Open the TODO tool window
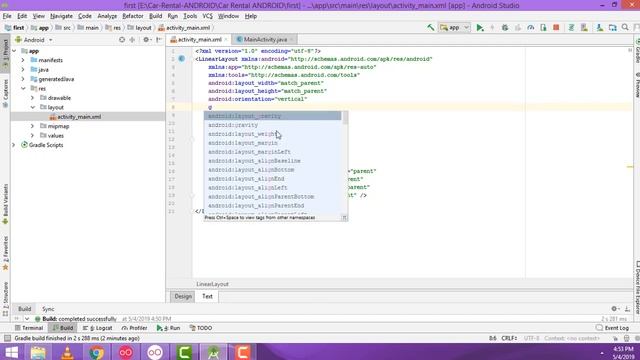This screenshot has height=360, width=640. tap(201, 328)
